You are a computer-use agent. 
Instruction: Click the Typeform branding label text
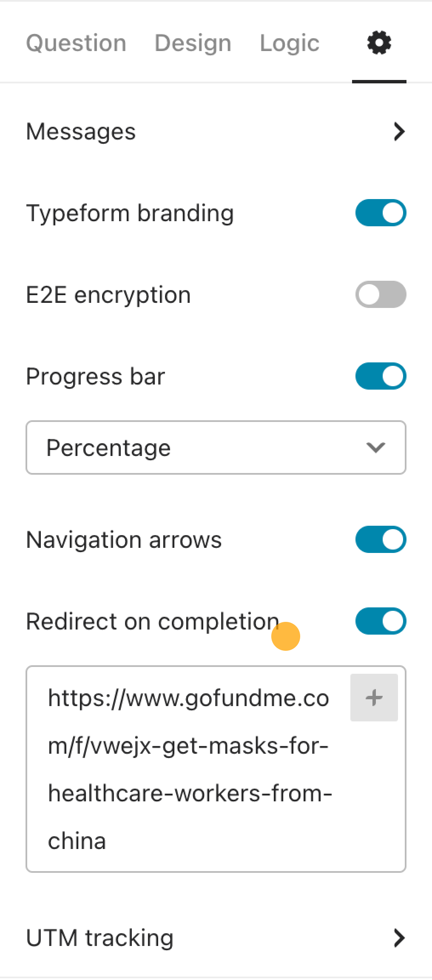[x=130, y=213]
